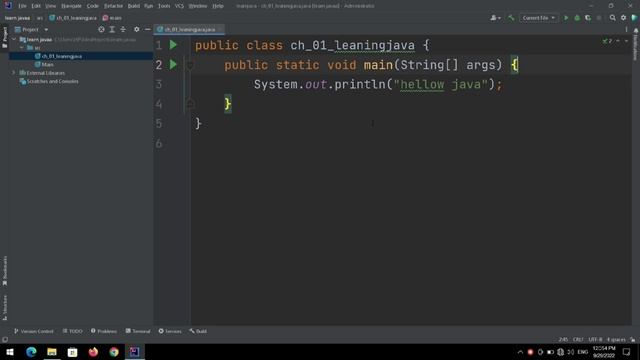Open the Edit menu
Image resolution: width=640 pixels, height=360 pixels.
pyautogui.click(x=36, y=6)
